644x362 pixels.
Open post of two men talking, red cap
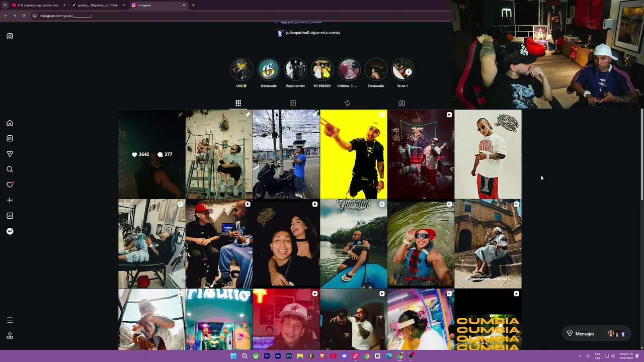(219, 244)
